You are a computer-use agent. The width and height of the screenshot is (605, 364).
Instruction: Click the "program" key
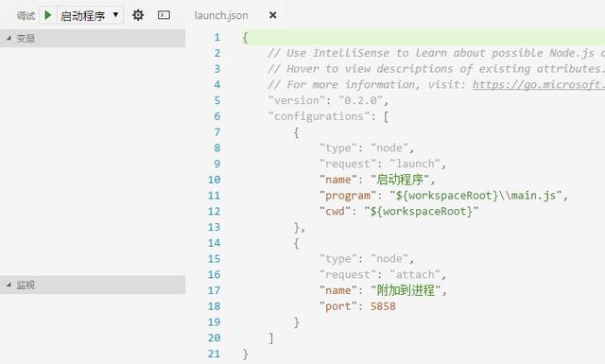(348, 196)
